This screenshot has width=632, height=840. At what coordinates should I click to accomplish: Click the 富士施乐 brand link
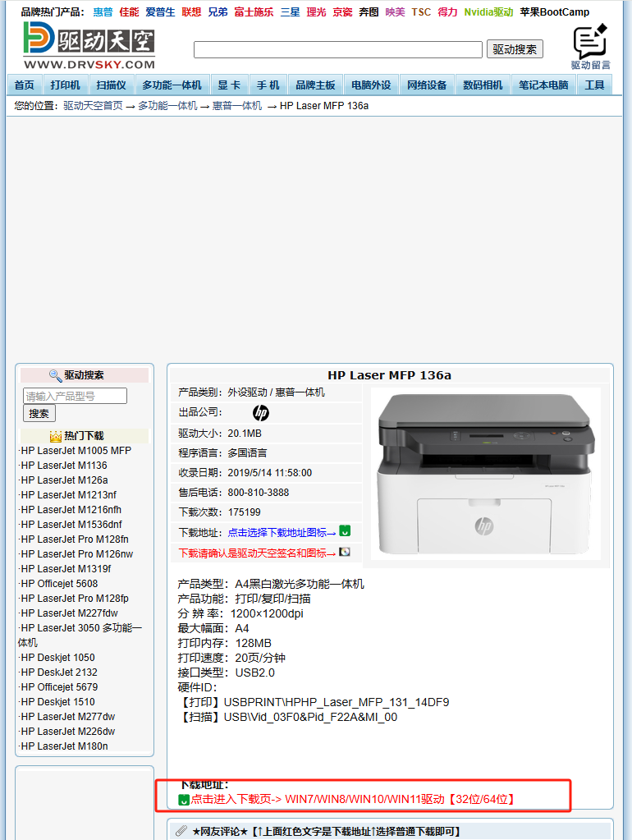pos(254,12)
